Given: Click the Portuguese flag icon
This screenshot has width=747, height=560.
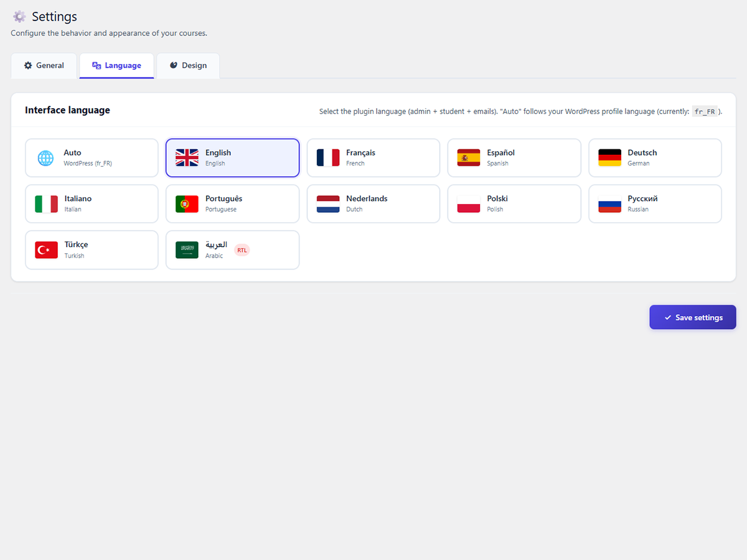Looking at the screenshot, I should pyautogui.click(x=187, y=204).
